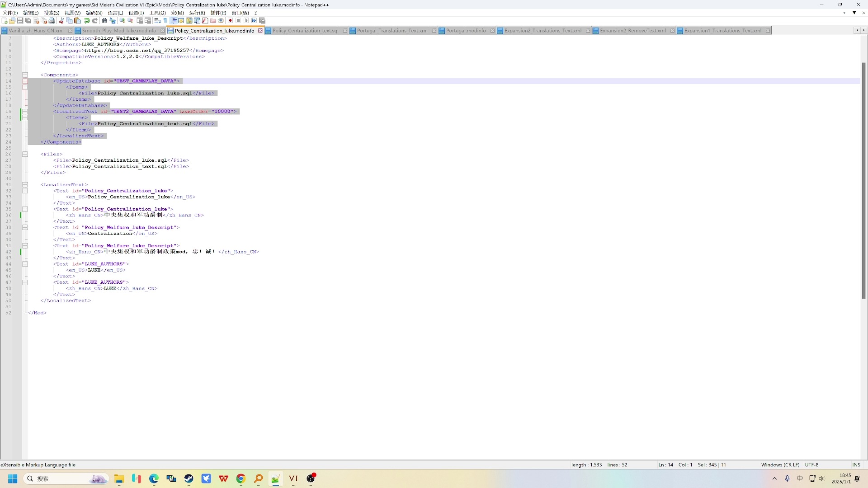Image resolution: width=868 pixels, height=488 pixels.
Task: Collapse the LocalizedText fold marker on line 31
Action: (x=25, y=185)
